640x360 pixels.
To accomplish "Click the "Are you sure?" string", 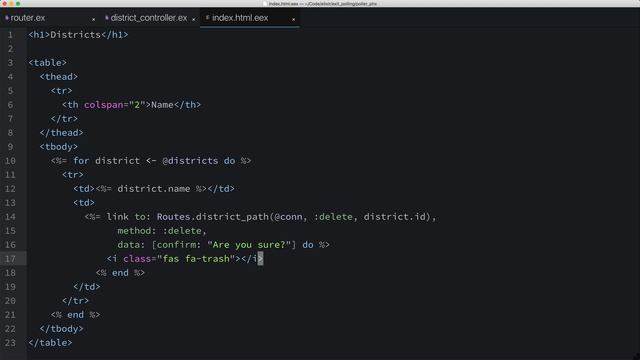I will tap(249, 245).
